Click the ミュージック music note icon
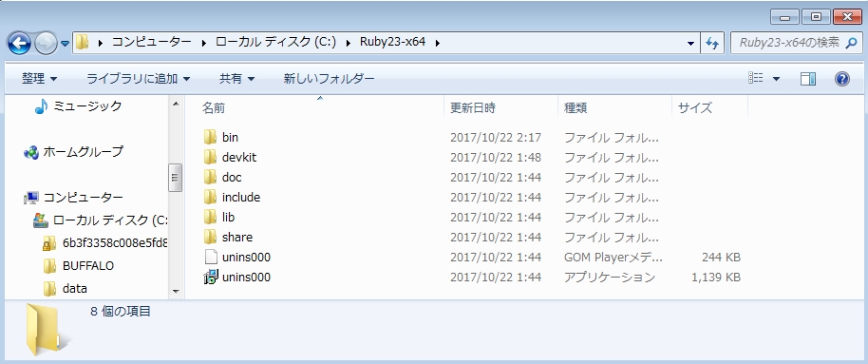Viewport: 868px width, 364px height. 41,106
